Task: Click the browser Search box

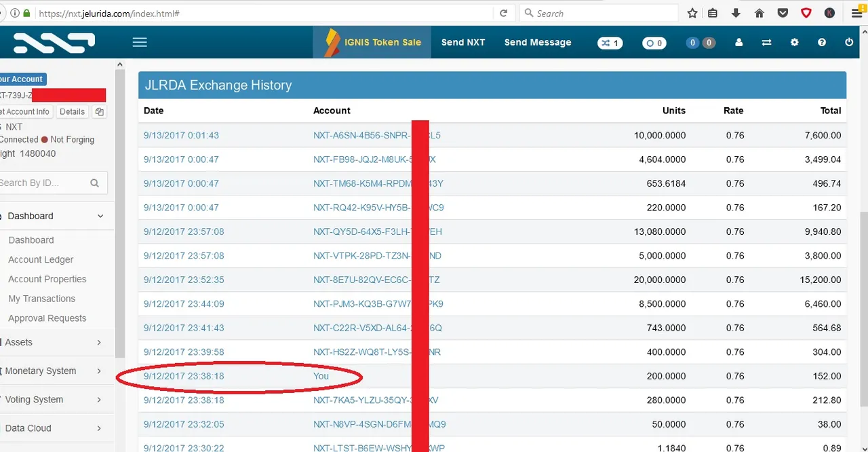Action: pos(599,13)
